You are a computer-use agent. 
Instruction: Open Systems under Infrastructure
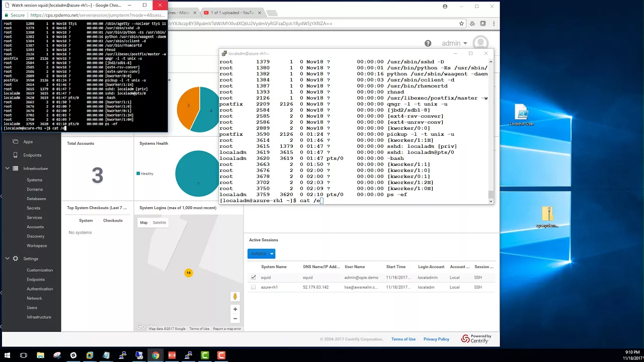click(x=35, y=180)
